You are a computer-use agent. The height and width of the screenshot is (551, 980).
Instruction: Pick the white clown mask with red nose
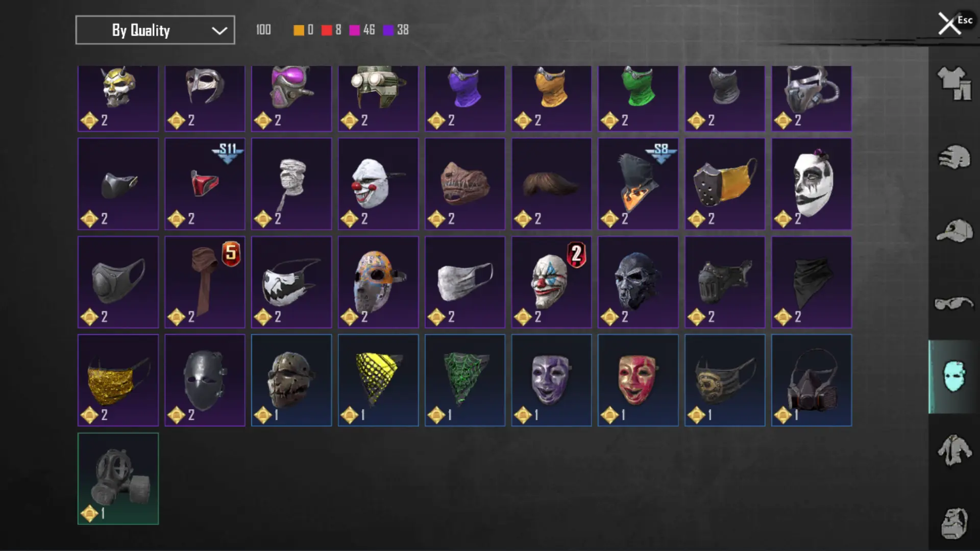coord(378,184)
